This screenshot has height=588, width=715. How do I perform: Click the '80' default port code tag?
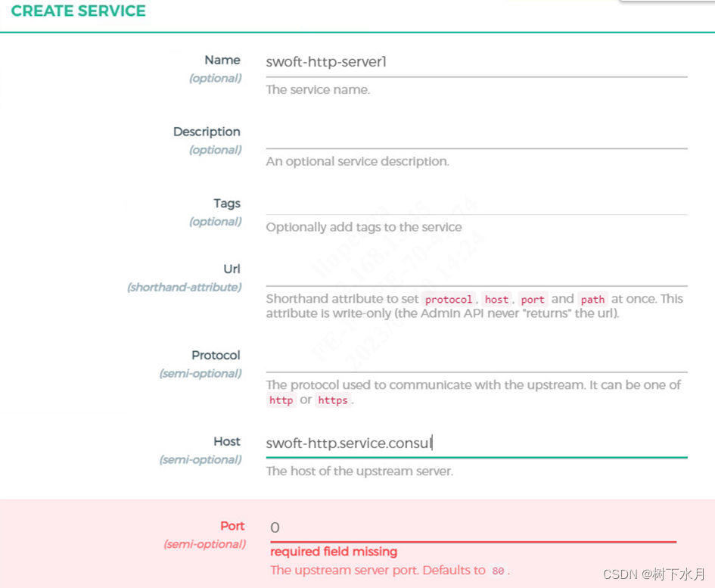click(x=498, y=571)
